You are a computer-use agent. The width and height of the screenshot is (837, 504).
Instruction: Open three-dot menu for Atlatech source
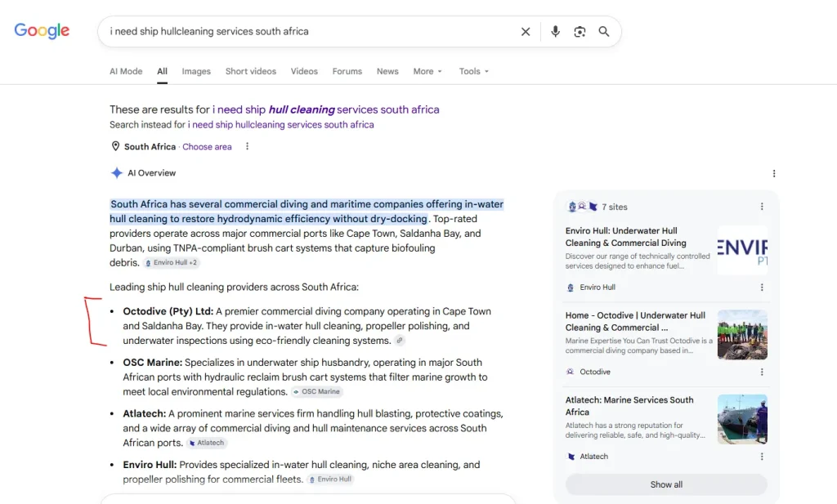click(762, 457)
